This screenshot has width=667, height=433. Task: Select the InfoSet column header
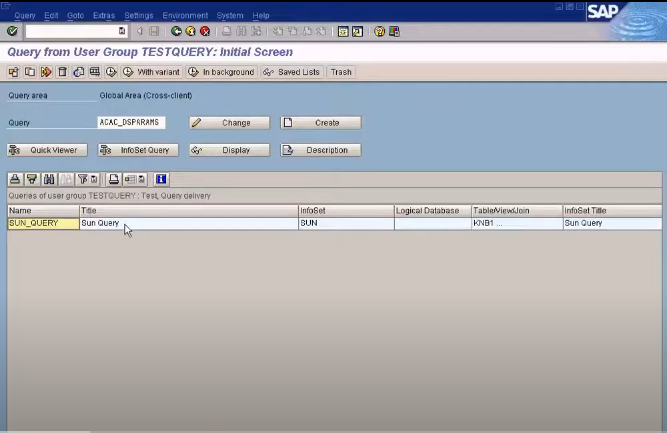click(346, 211)
